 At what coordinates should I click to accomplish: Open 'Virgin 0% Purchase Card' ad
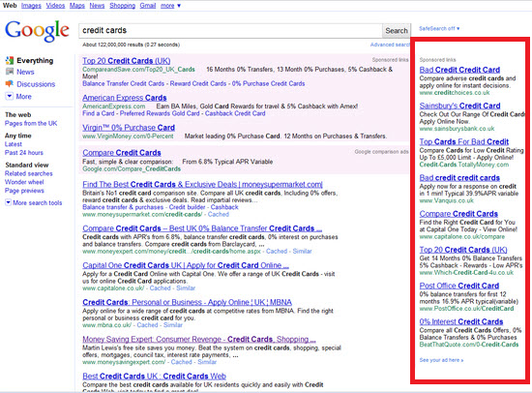point(129,128)
